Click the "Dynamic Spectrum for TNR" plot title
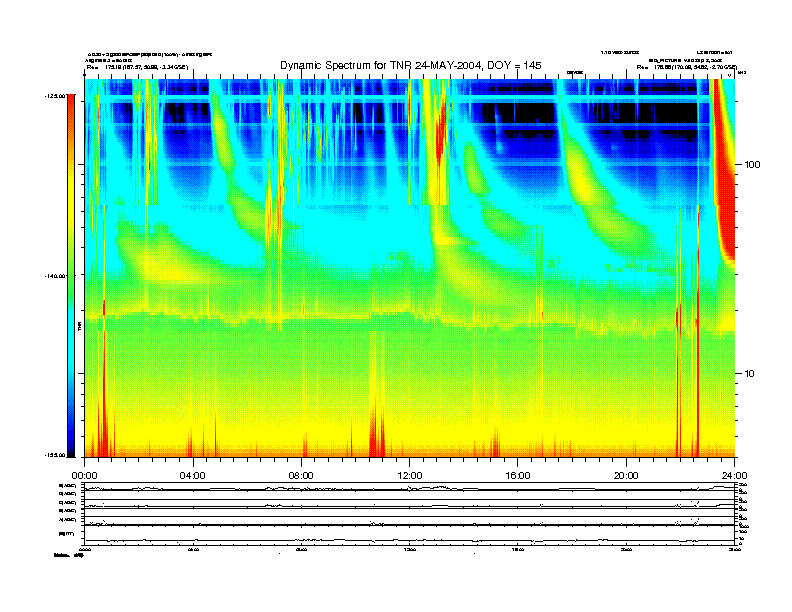Image resolution: width=792 pixels, height=612 pixels. pyautogui.click(x=411, y=65)
